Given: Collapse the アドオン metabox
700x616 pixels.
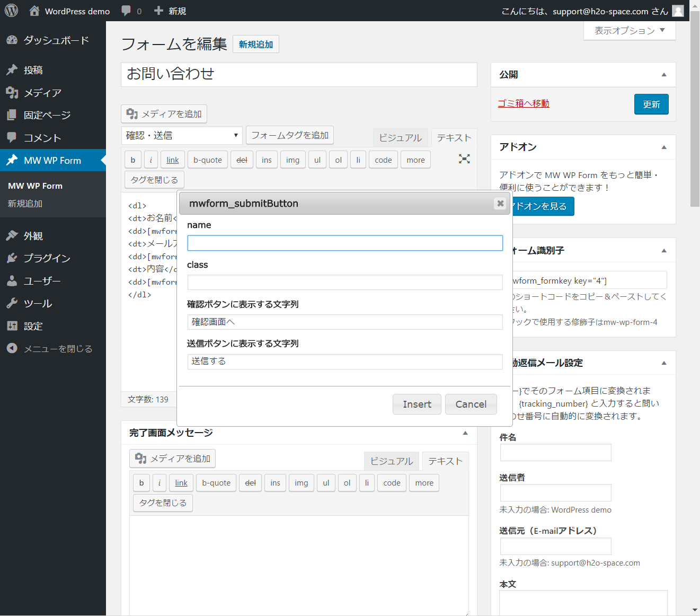Looking at the screenshot, I should (x=663, y=147).
